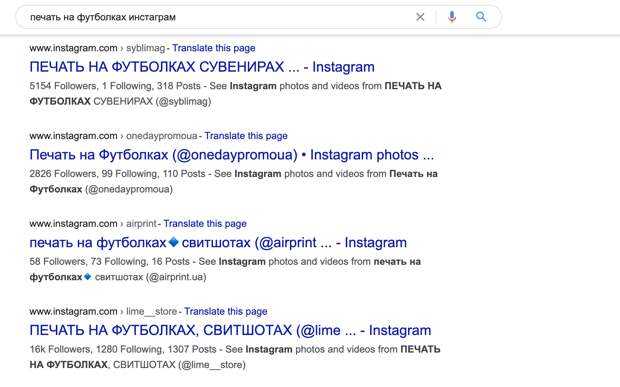Viewport: 620px width, 387px height.
Task: Translate the airprint result page
Action: point(205,223)
